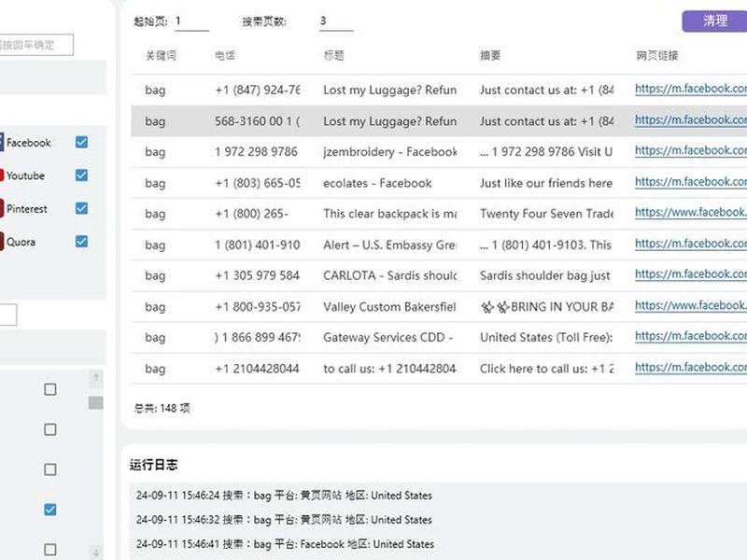Click the 标题 column header

pyautogui.click(x=333, y=56)
